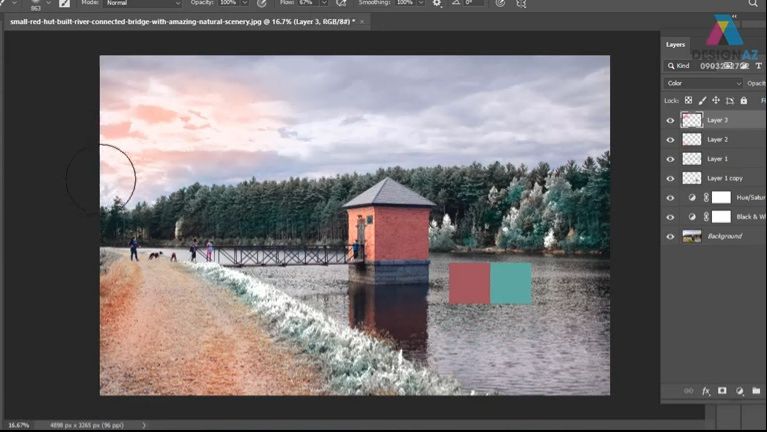767x432 pixels.
Task: Open brush settings gear in options bar
Action: tap(436, 4)
